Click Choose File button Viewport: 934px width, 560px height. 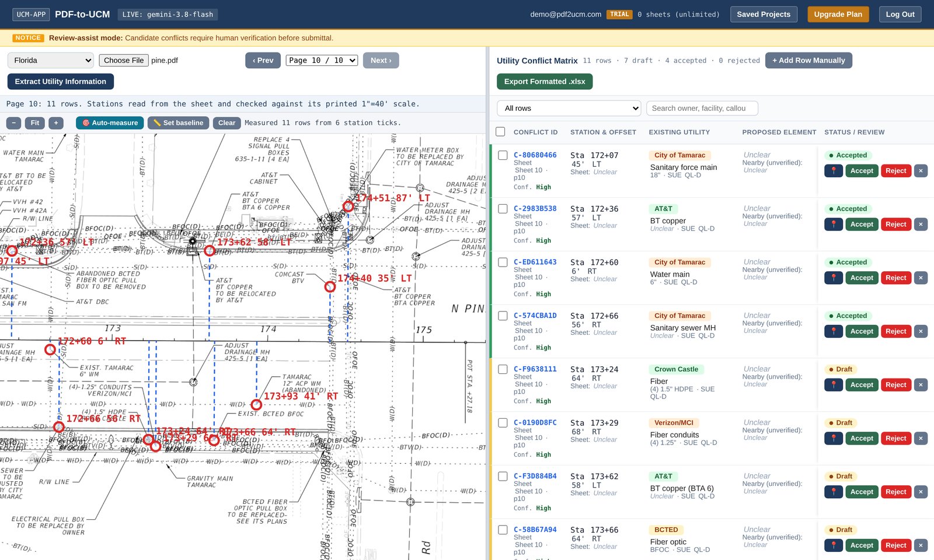point(124,60)
